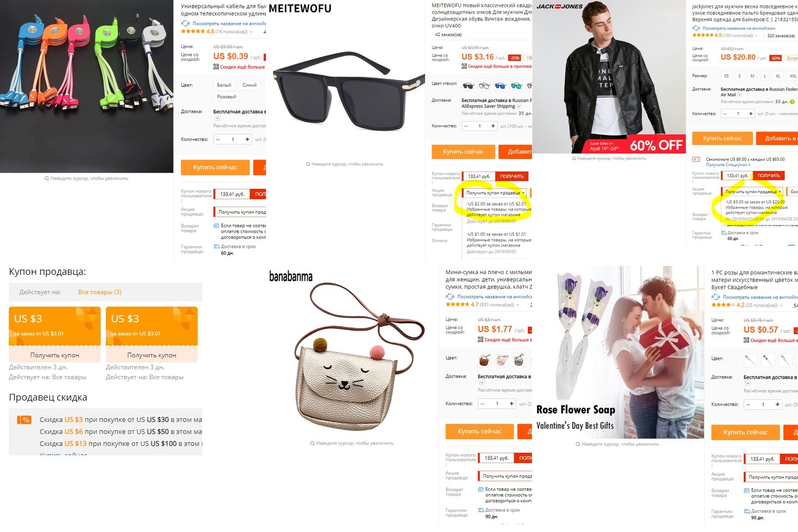Expand the AliExpress Saver Shipping dropdown
The width and height of the screenshot is (798, 532).
(519, 106)
